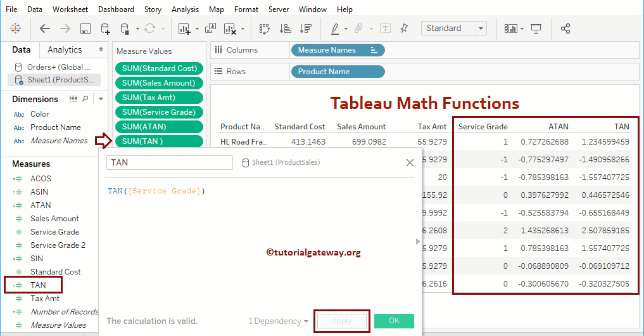Open dropdown arrow next to clear sheet icon

tap(243, 29)
